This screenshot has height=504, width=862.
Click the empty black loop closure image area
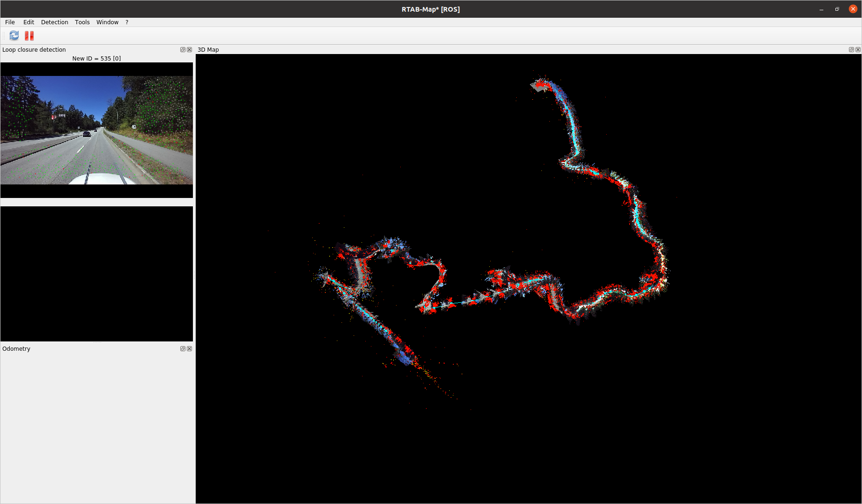pyautogui.click(x=96, y=274)
